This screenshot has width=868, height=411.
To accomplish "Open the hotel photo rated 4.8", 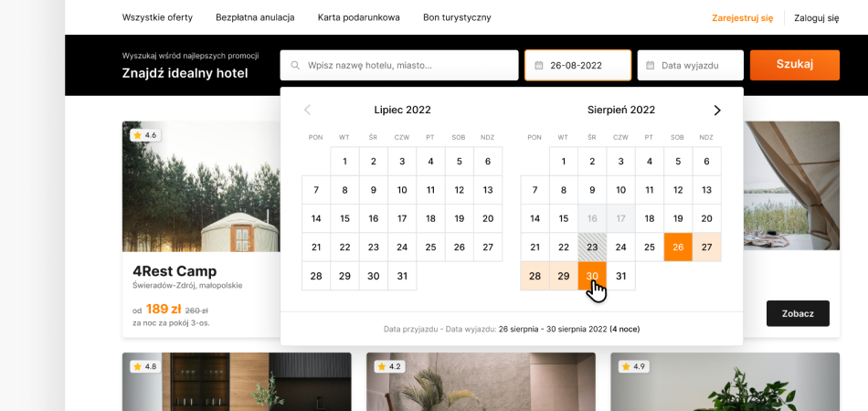I will pos(237,382).
